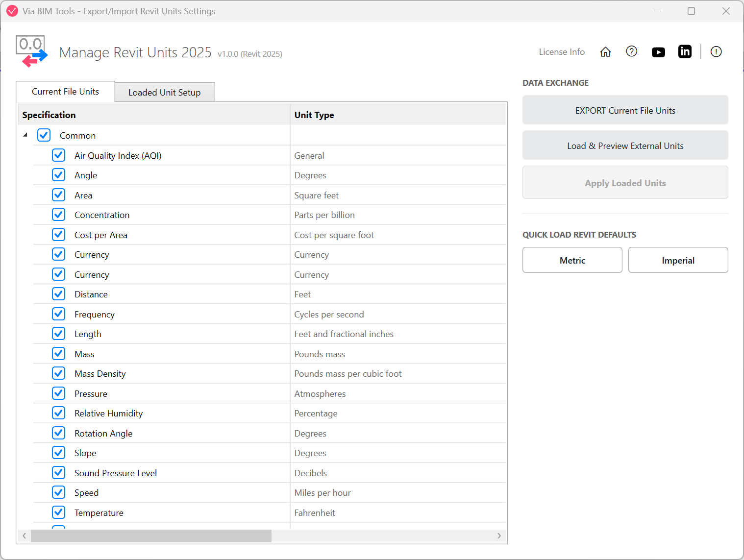Toggle the Relative Humidity checkbox
This screenshot has width=744, height=560.
pyautogui.click(x=58, y=413)
